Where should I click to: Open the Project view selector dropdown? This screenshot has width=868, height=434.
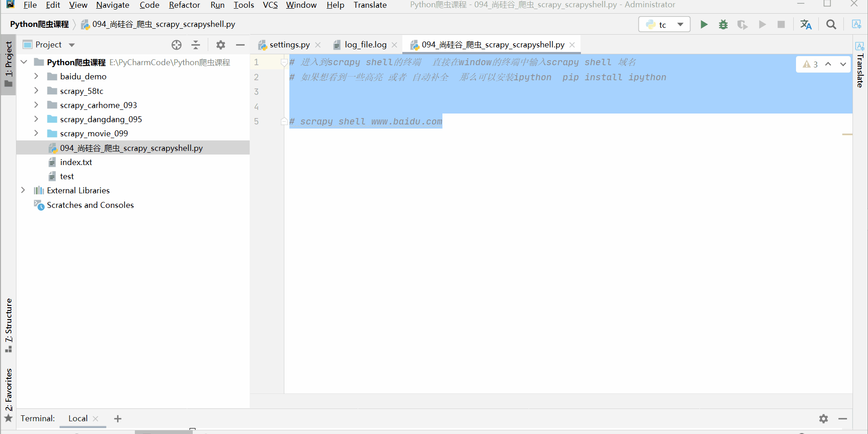tap(72, 44)
